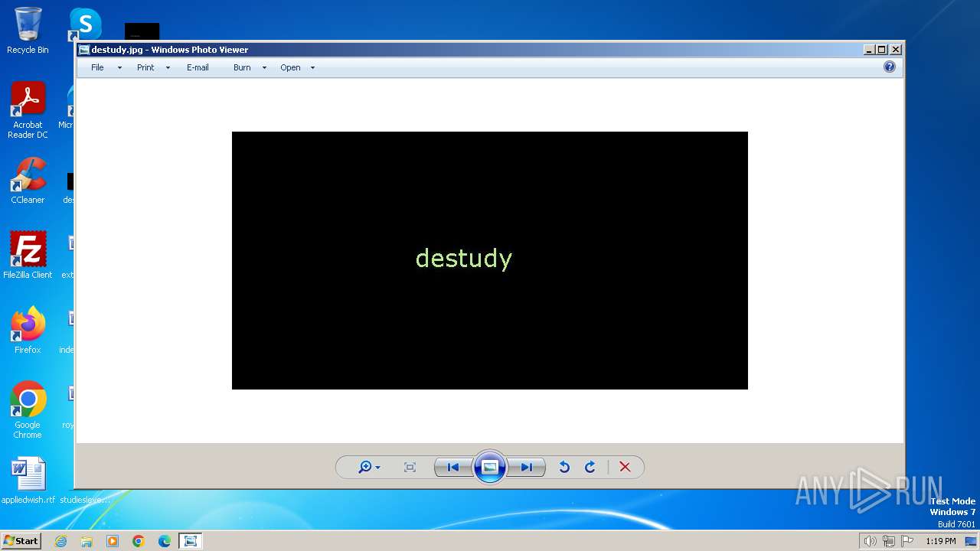The height and width of the screenshot is (551, 980).
Task: Launch Microsoft Edge from taskbar
Action: (165, 541)
